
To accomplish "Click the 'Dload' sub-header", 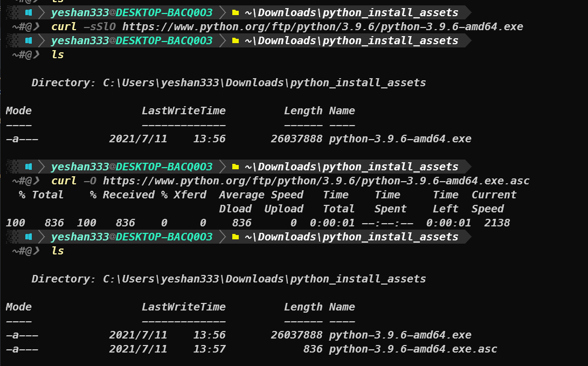I will point(235,209).
